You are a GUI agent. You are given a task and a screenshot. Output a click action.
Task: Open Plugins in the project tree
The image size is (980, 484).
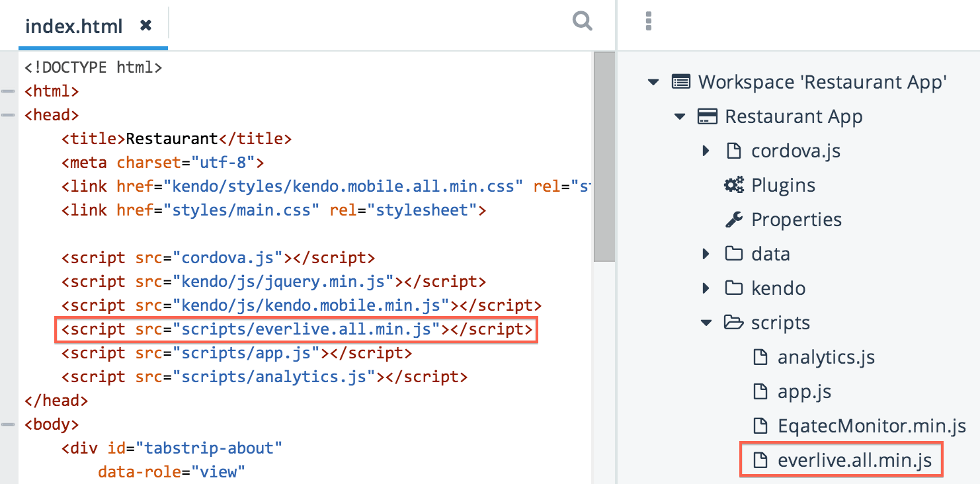tap(784, 186)
